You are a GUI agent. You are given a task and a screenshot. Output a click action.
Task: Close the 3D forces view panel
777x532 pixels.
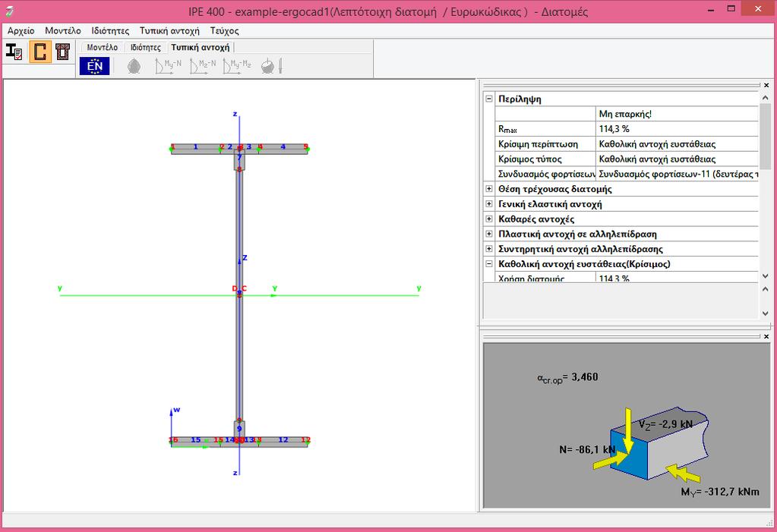[766, 336]
